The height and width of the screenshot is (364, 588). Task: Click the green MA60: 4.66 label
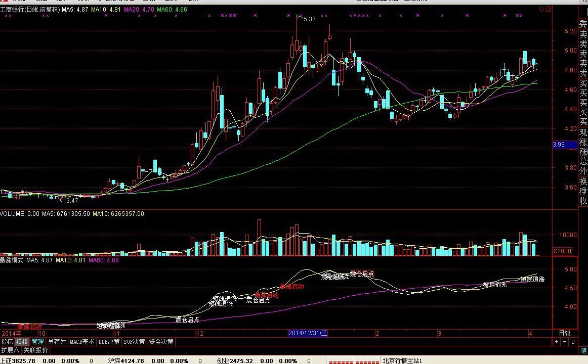(172, 10)
